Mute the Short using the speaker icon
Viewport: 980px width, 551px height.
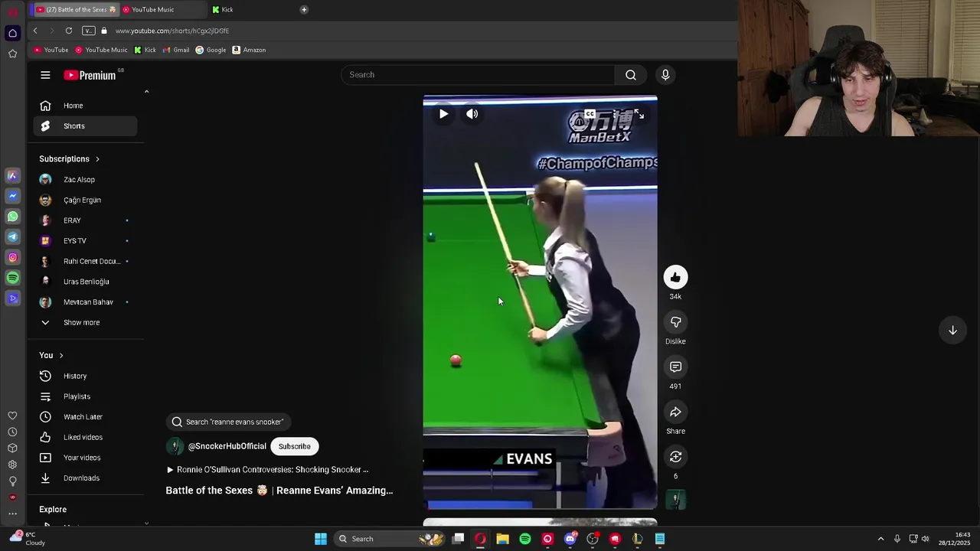472,114
